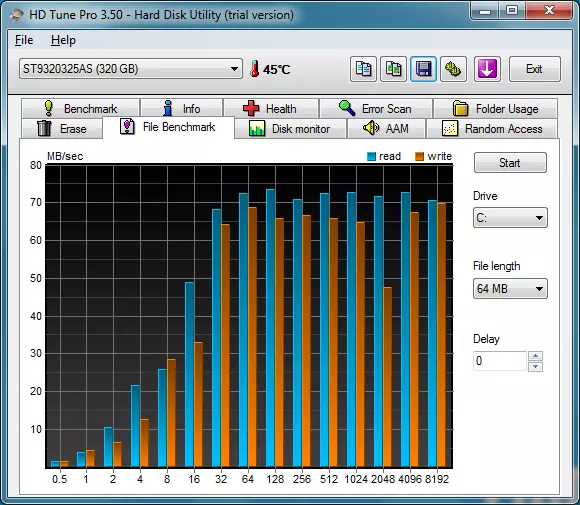Expand the File length 64 MB dropdown
The image size is (580, 505).
[510, 289]
